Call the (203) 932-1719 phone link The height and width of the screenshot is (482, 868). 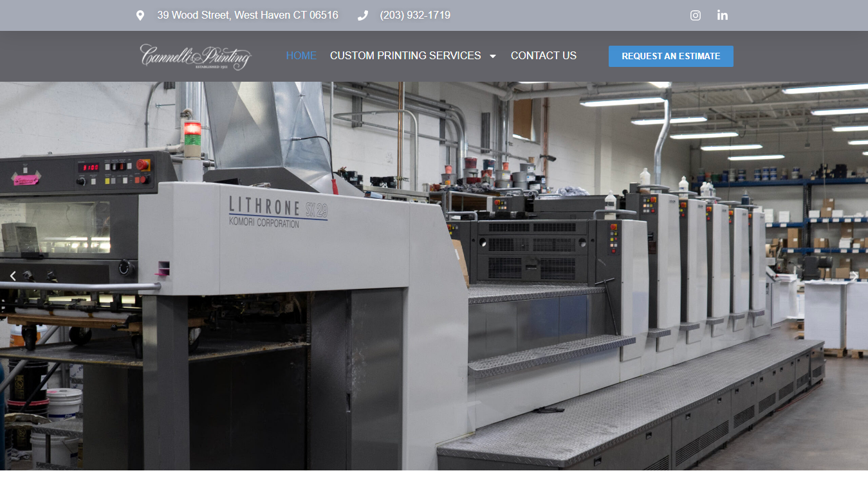(415, 15)
